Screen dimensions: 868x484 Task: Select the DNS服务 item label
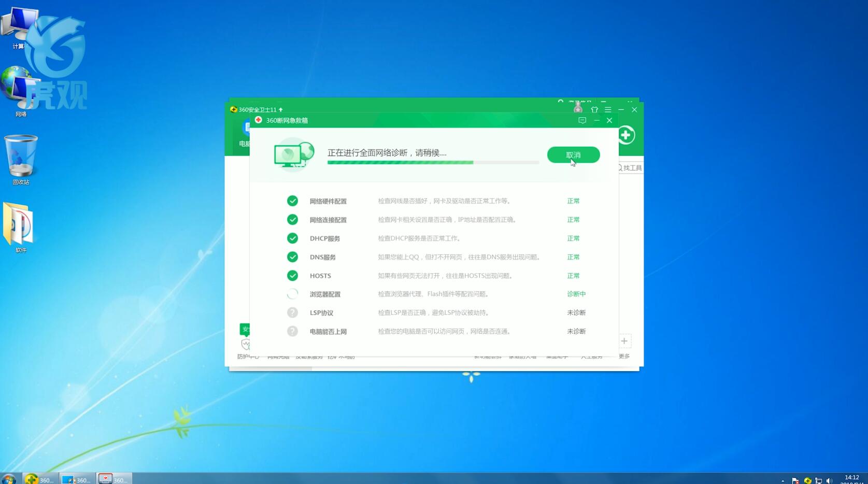[323, 257]
